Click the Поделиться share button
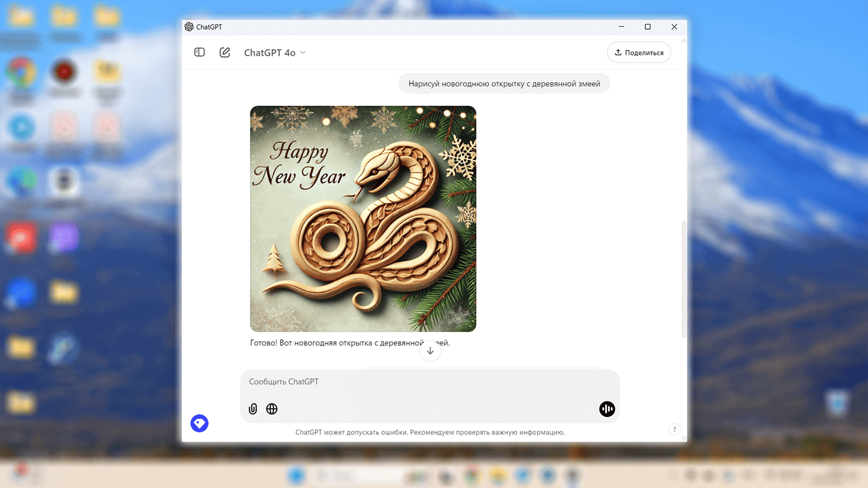This screenshot has width=868, height=488. pos(639,53)
